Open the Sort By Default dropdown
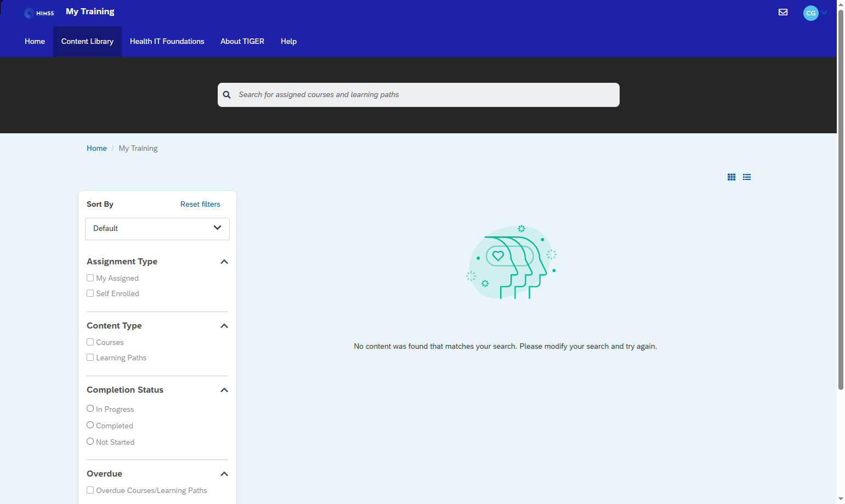 (157, 229)
